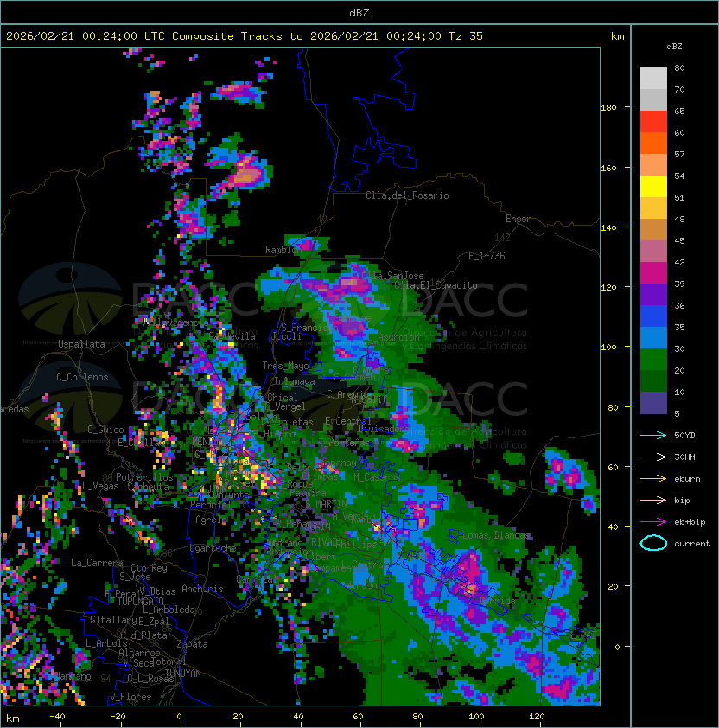Click the '30HM' legend label

(x=684, y=457)
